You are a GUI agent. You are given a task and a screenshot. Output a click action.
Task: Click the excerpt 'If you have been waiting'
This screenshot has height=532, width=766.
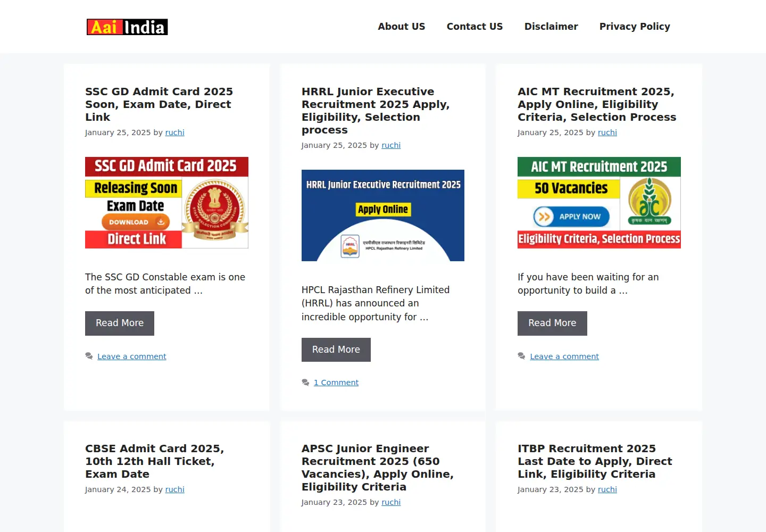(588, 284)
